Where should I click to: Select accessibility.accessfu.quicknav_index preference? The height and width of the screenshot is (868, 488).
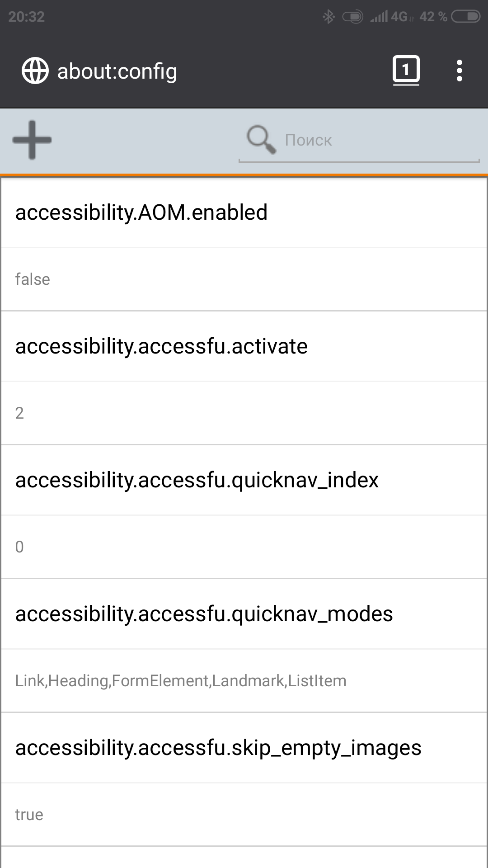(197, 480)
